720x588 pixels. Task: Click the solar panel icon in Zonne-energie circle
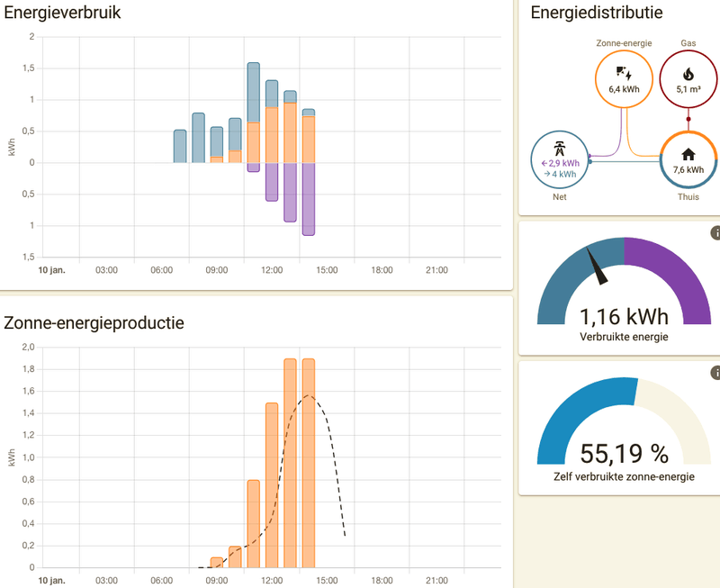(x=624, y=74)
